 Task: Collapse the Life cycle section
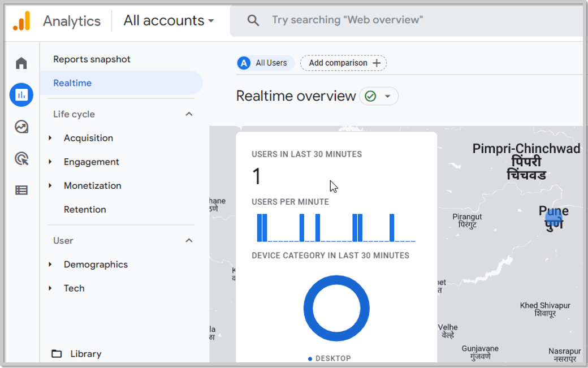pos(189,114)
